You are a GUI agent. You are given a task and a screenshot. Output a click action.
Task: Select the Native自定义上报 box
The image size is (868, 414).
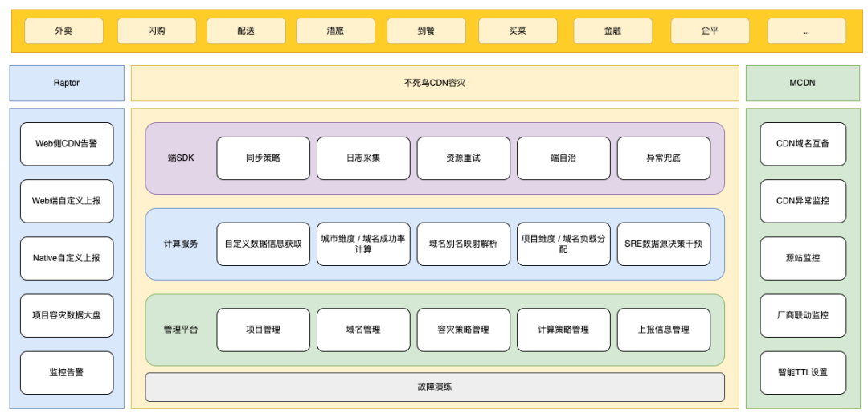(67, 258)
